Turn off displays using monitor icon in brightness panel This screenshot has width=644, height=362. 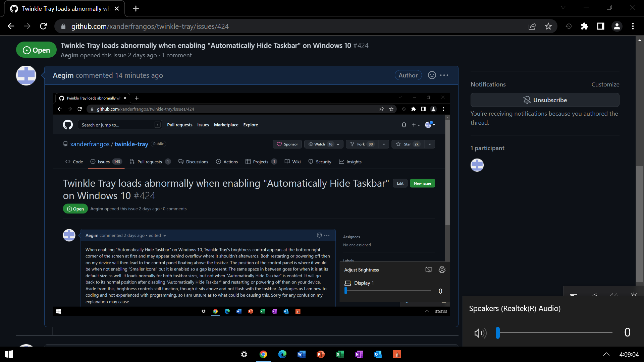coord(428,269)
